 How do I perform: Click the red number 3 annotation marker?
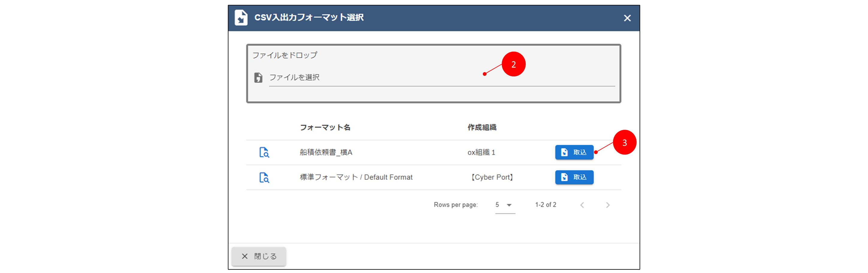pyautogui.click(x=624, y=143)
